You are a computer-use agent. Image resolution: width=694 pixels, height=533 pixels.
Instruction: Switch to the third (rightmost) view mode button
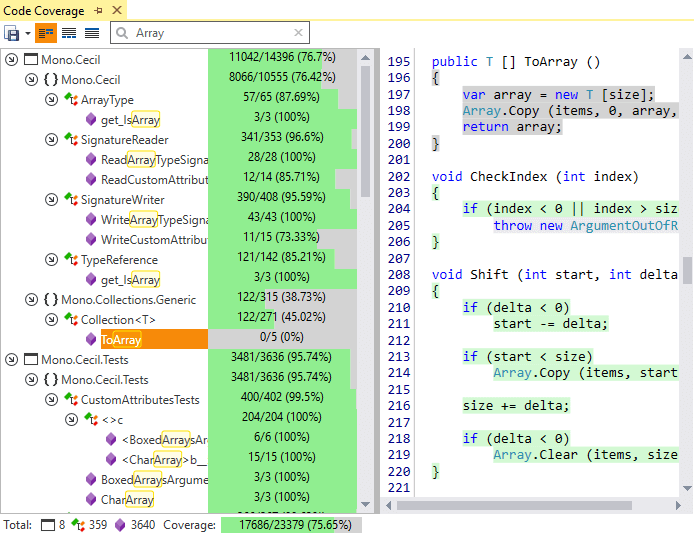pos(91,33)
